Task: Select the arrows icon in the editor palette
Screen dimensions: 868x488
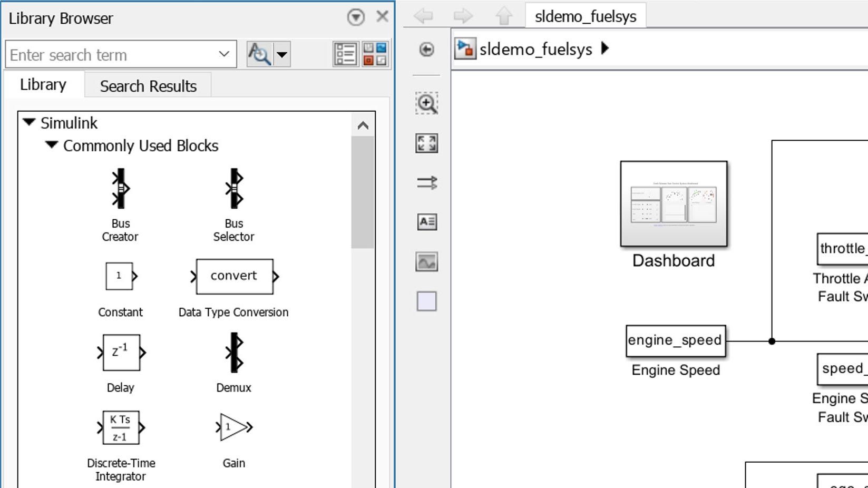Action: point(427,183)
